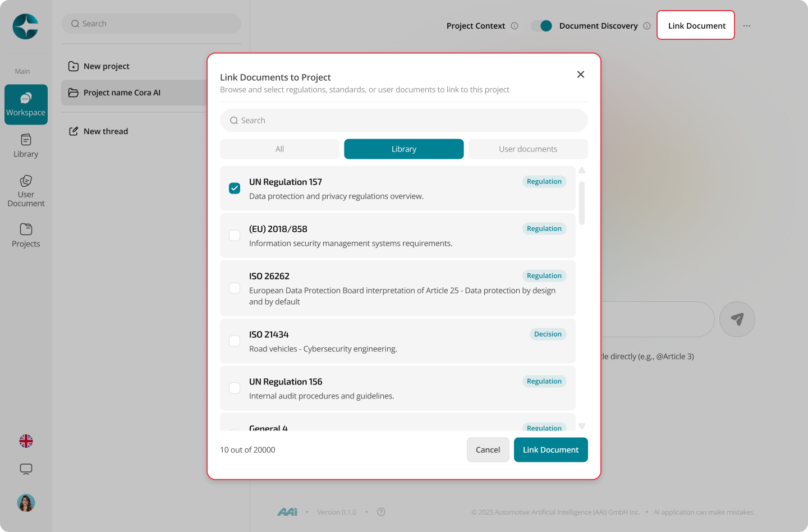Select Project name Cora AI
This screenshot has width=808, height=532.
pos(135,93)
